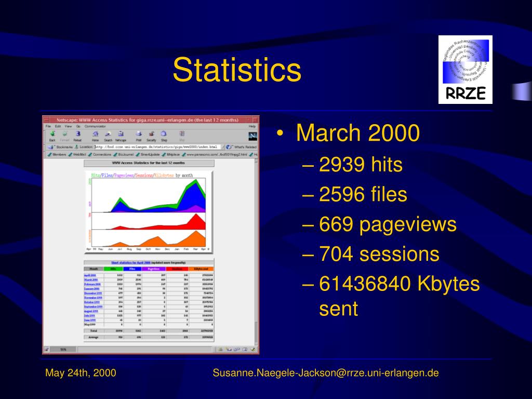Open the Help menu
This screenshot has height=399, width=532.
tap(252, 126)
